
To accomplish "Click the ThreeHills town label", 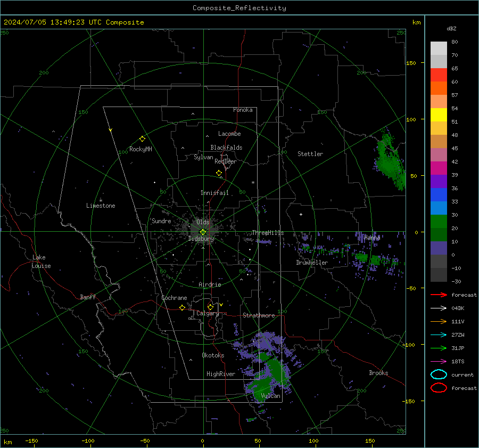I will 268,233.
